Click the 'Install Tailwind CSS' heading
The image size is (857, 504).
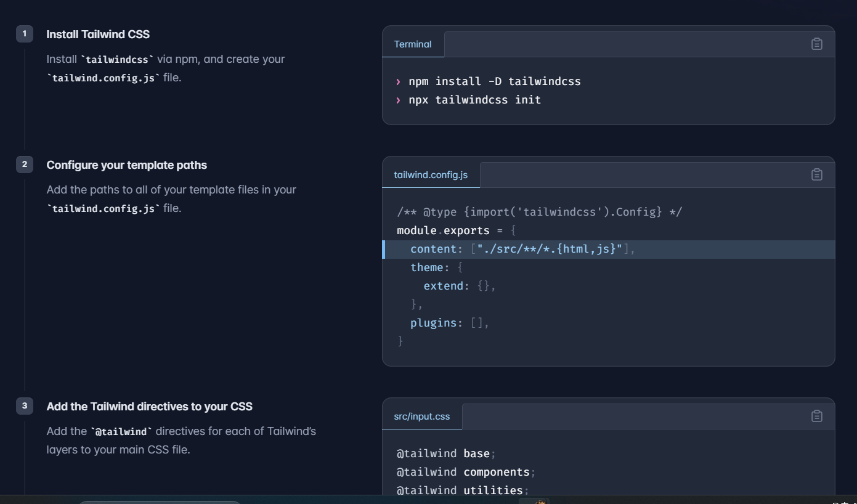pos(98,35)
